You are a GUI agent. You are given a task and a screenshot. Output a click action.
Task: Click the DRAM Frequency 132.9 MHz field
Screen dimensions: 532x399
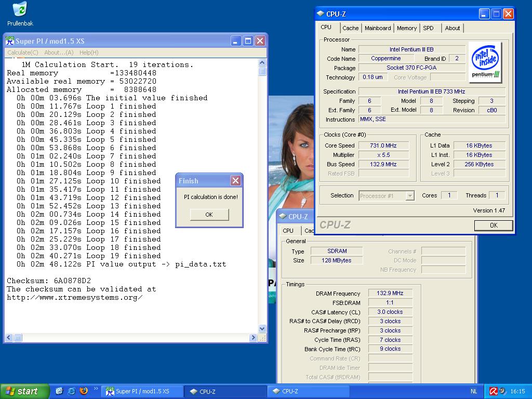point(390,293)
